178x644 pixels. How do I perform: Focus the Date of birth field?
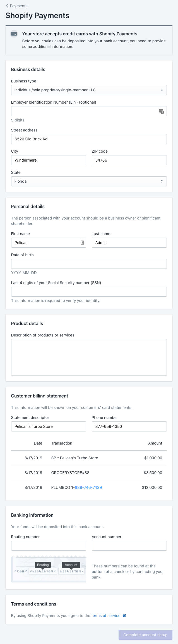point(89,264)
